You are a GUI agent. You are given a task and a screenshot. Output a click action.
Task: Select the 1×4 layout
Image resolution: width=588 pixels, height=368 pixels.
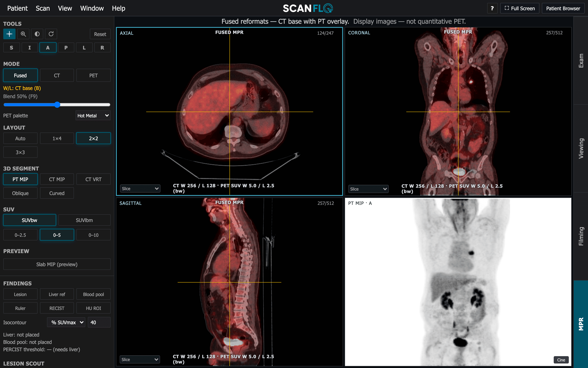click(57, 138)
